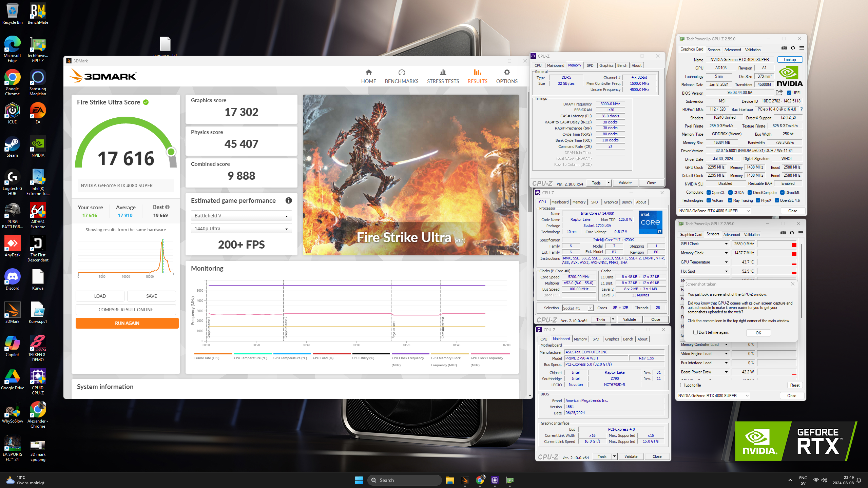Click the GPU-Z camera screenshot icon in Graphics Card window
This screenshot has height=488, width=868.
click(784, 48)
